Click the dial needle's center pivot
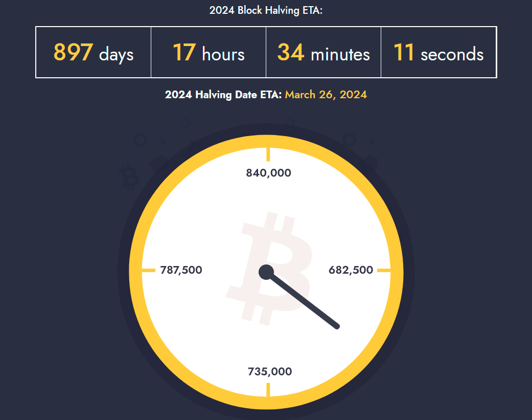Image resolution: width=532 pixels, height=420 pixels. [x=266, y=272]
